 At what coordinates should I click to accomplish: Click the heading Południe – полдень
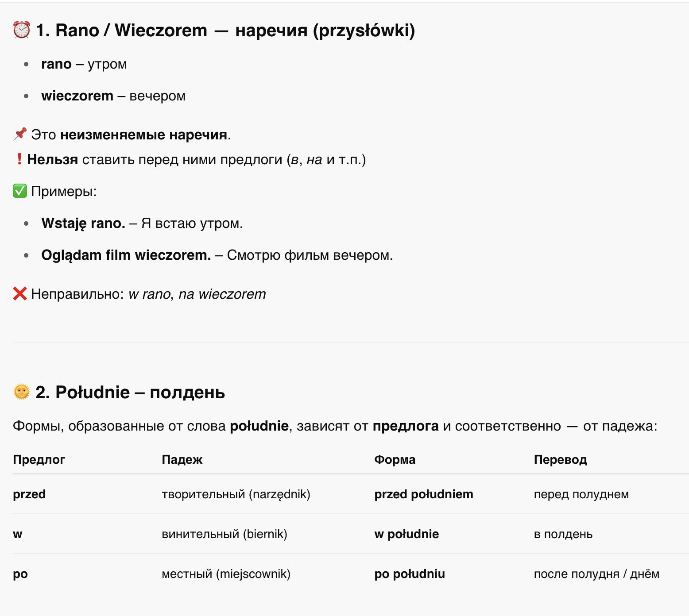click(x=130, y=392)
